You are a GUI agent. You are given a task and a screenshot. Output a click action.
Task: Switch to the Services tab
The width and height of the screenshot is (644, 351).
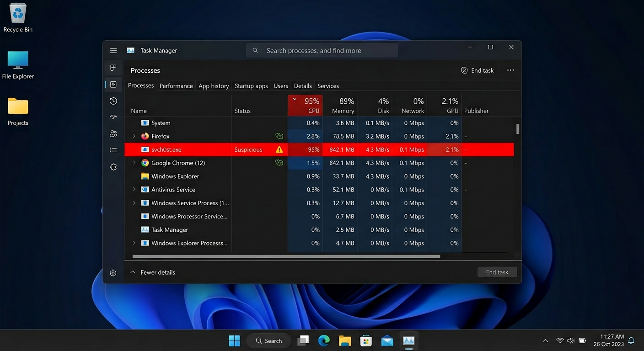click(327, 85)
